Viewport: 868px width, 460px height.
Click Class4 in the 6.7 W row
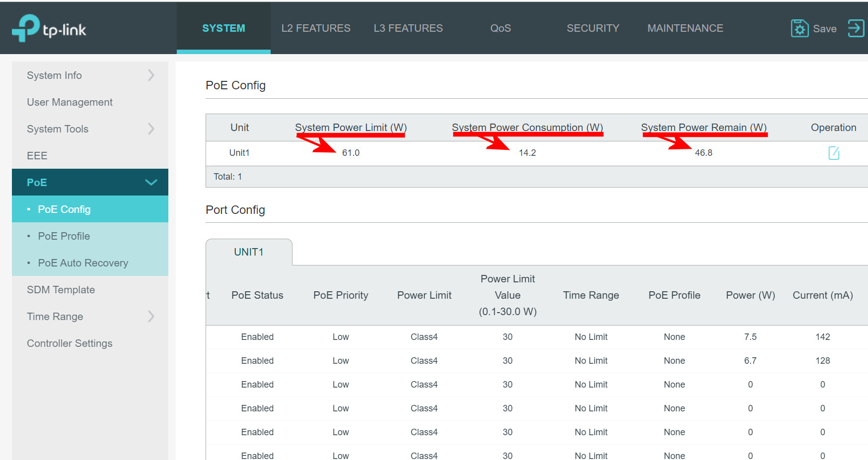click(424, 361)
